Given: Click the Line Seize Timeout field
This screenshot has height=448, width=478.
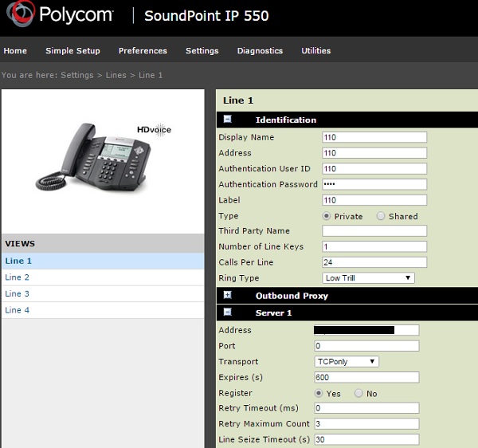Looking at the screenshot, I should [x=366, y=439].
